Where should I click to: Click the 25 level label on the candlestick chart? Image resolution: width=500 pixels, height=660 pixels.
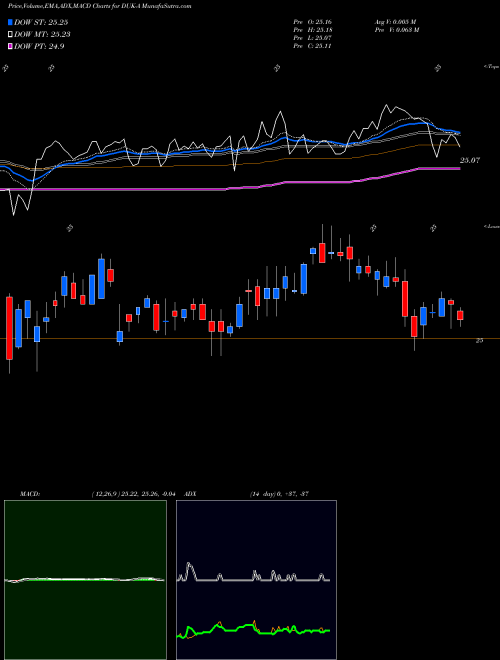[479, 341]
